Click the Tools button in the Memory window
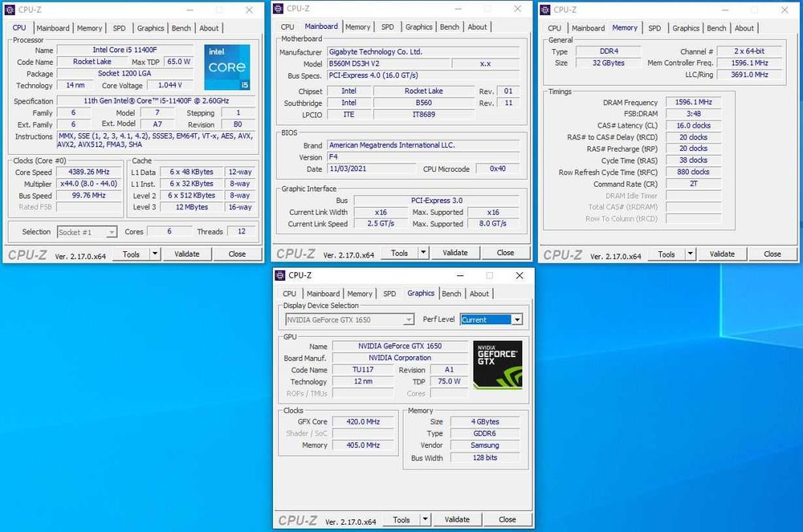Image resolution: width=803 pixels, height=532 pixels. (666, 254)
